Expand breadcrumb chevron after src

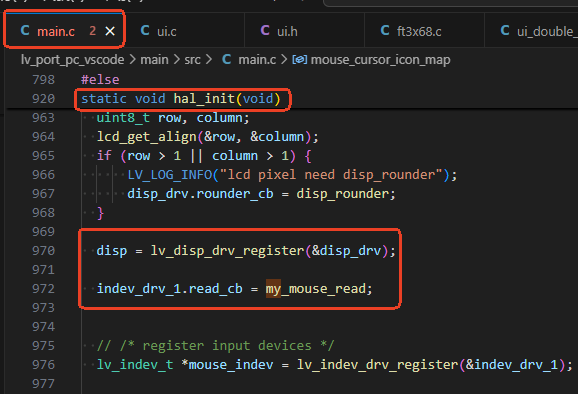point(209,60)
